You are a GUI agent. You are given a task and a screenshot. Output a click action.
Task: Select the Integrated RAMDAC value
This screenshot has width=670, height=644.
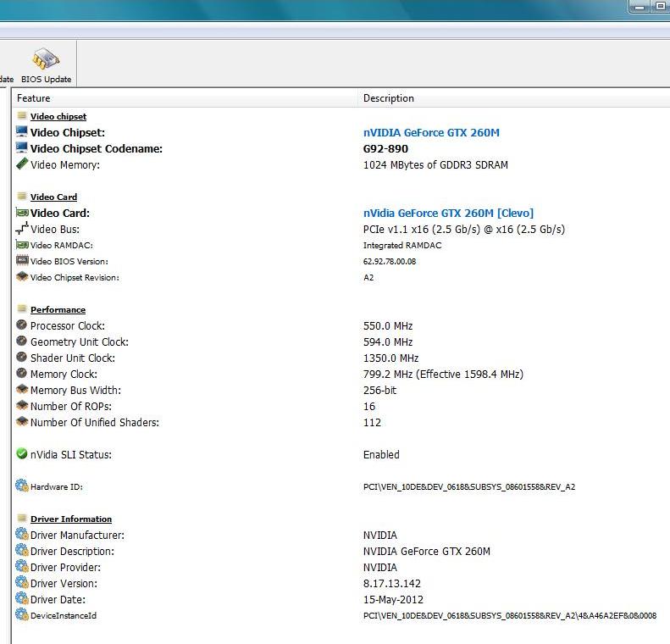(402, 245)
